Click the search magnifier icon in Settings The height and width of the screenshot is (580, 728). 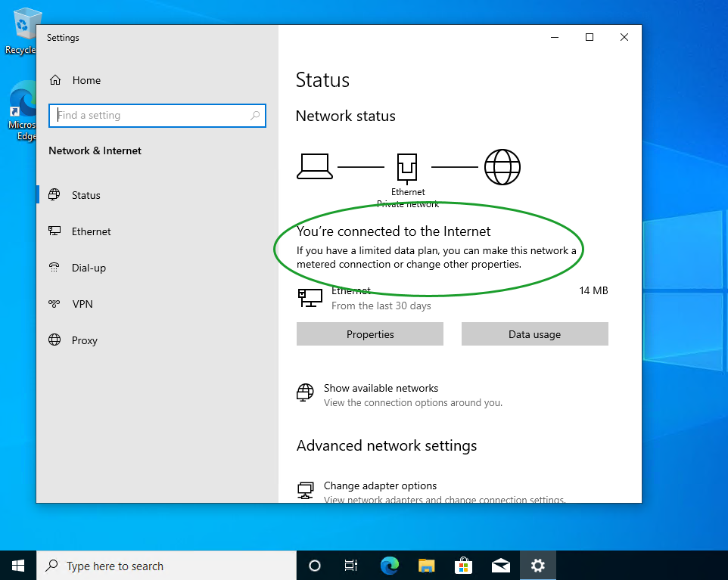click(x=256, y=116)
